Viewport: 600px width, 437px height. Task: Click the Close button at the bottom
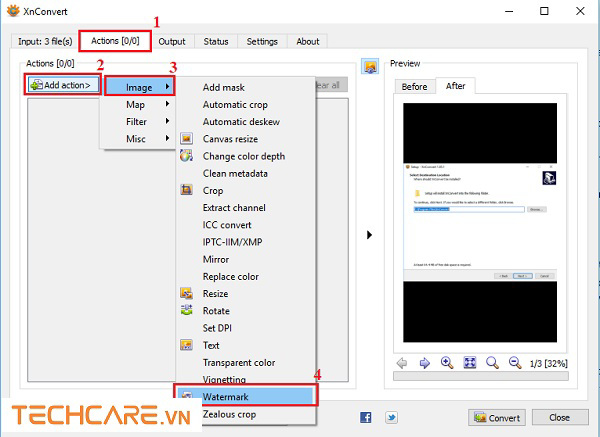560,417
